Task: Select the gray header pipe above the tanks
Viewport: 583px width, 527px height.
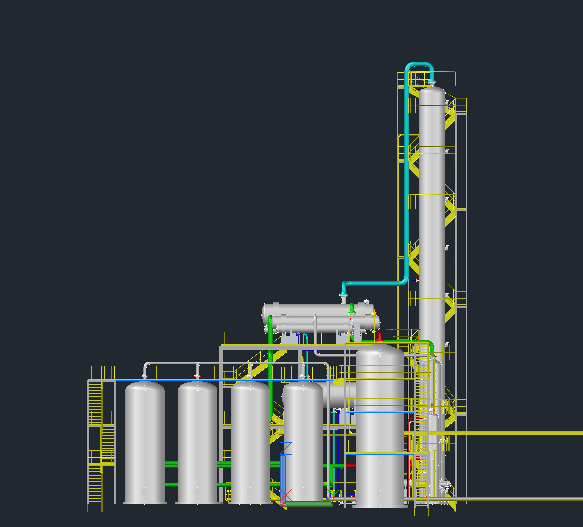Action: (x=236, y=363)
